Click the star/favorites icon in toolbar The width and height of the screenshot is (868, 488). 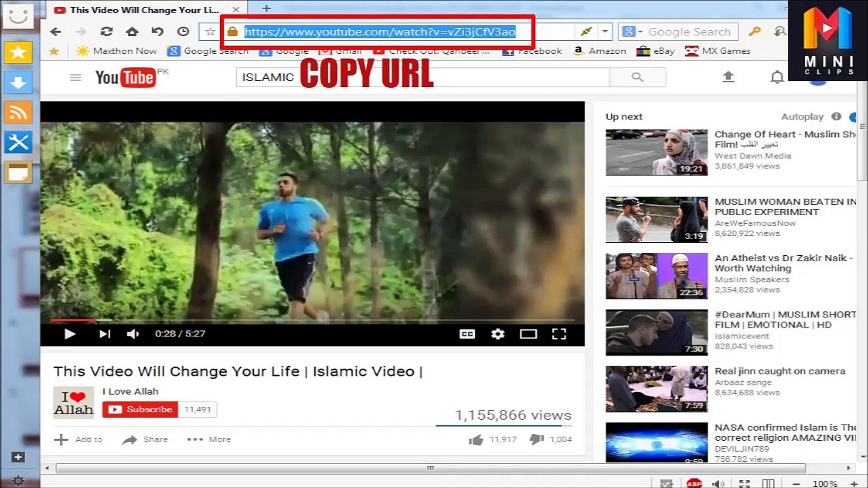(209, 32)
